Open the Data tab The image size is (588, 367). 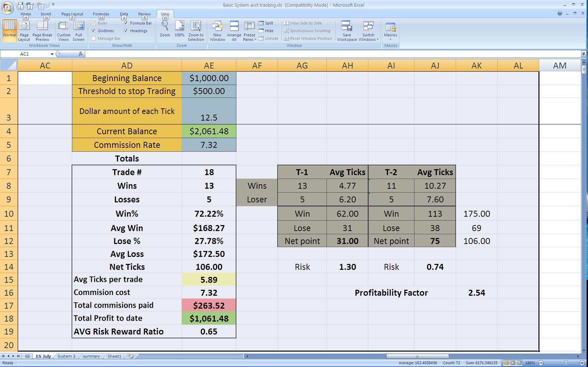tap(124, 14)
